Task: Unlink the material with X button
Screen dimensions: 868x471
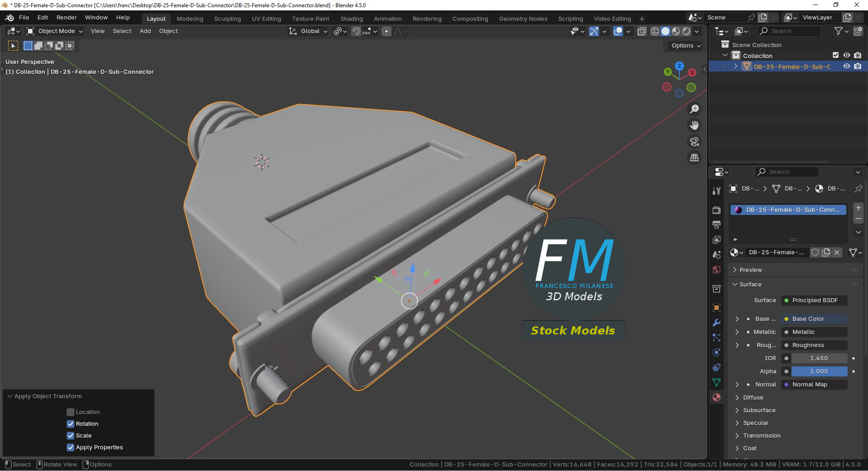Action: (837, 252)
